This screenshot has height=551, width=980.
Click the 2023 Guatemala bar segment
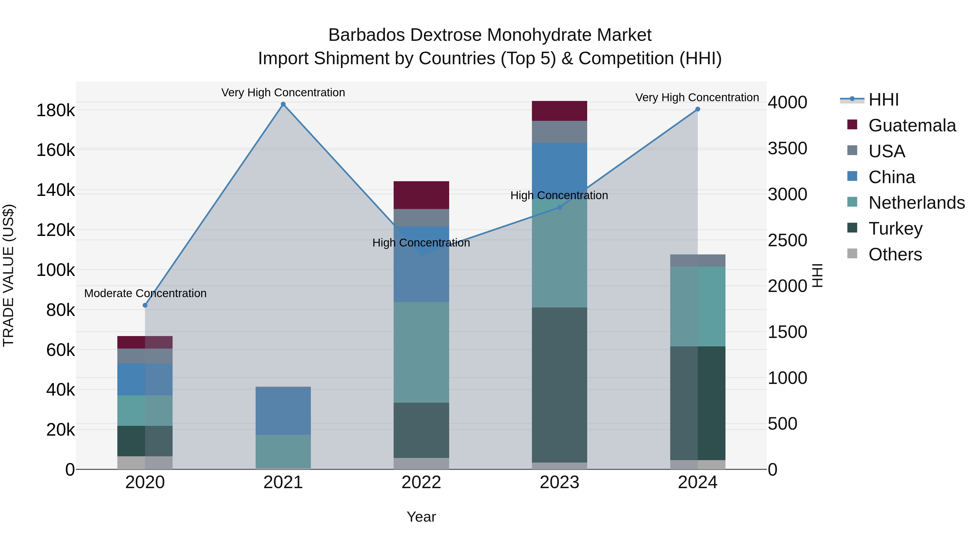(x=559, y=111)
